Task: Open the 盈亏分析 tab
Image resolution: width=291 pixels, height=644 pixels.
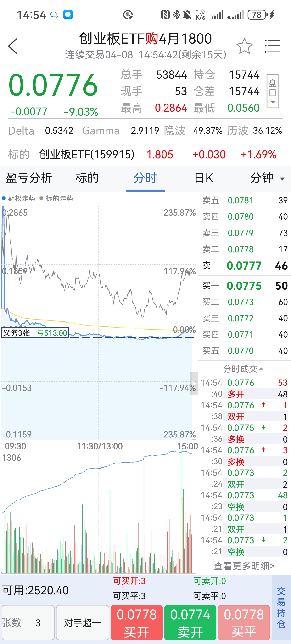Action: pos(29,178)
